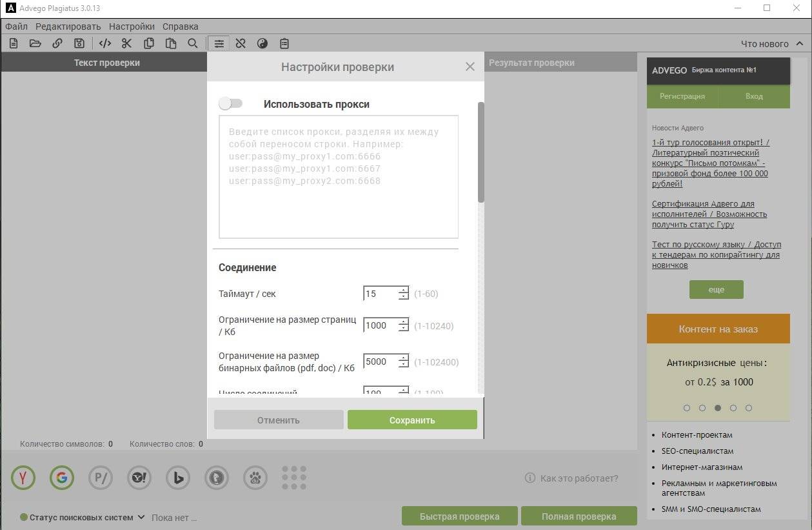Click the еще button under news
Screen dimensions: 812x530
coord(717,290)
